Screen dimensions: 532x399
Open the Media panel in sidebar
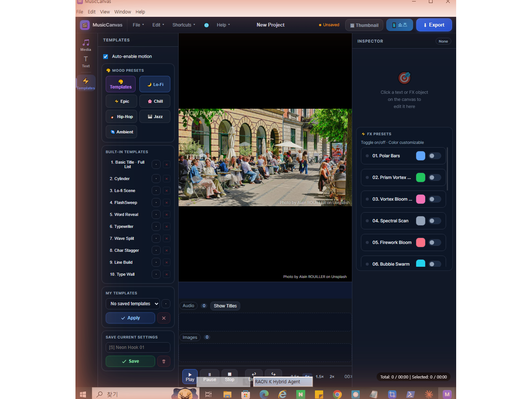point(86,45)
